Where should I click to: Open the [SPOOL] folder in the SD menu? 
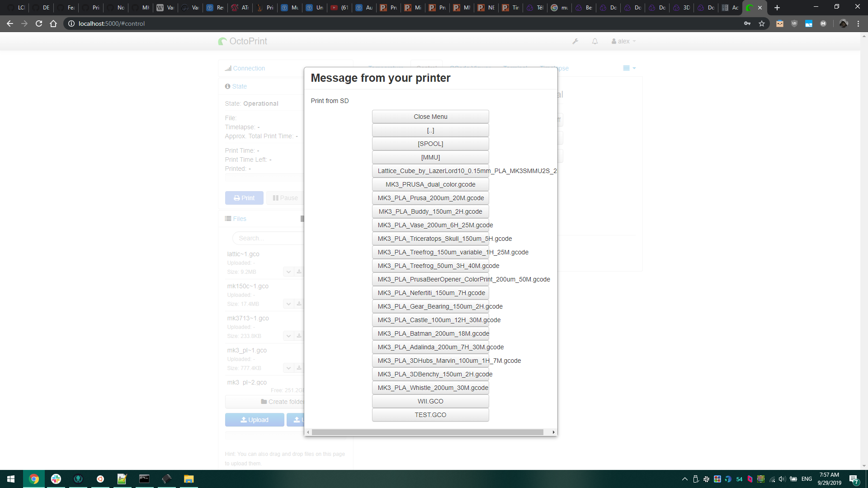(x=430, y=144)
